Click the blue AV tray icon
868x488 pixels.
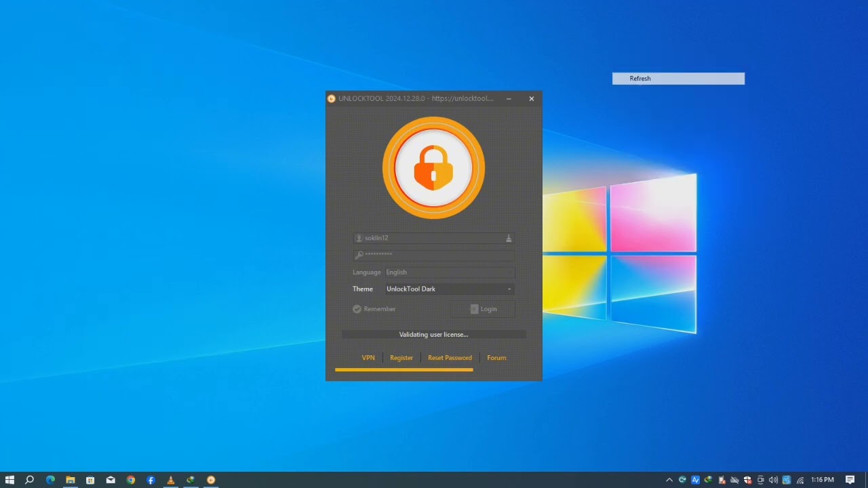pos(695,480)
